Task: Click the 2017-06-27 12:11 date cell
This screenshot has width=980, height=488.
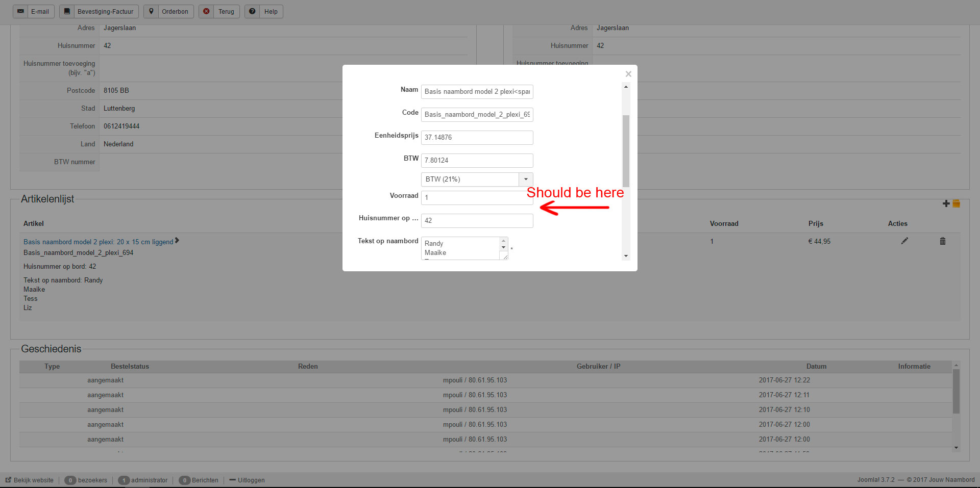Action: pos(785,395)
